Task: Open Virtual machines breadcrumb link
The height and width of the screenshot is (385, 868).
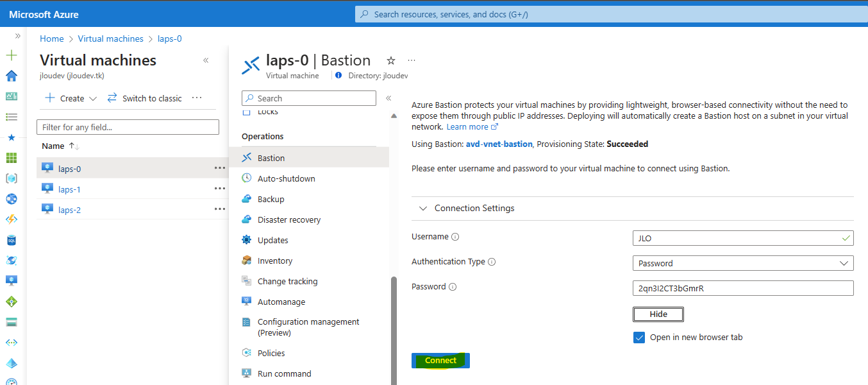Action: [111, 38]
